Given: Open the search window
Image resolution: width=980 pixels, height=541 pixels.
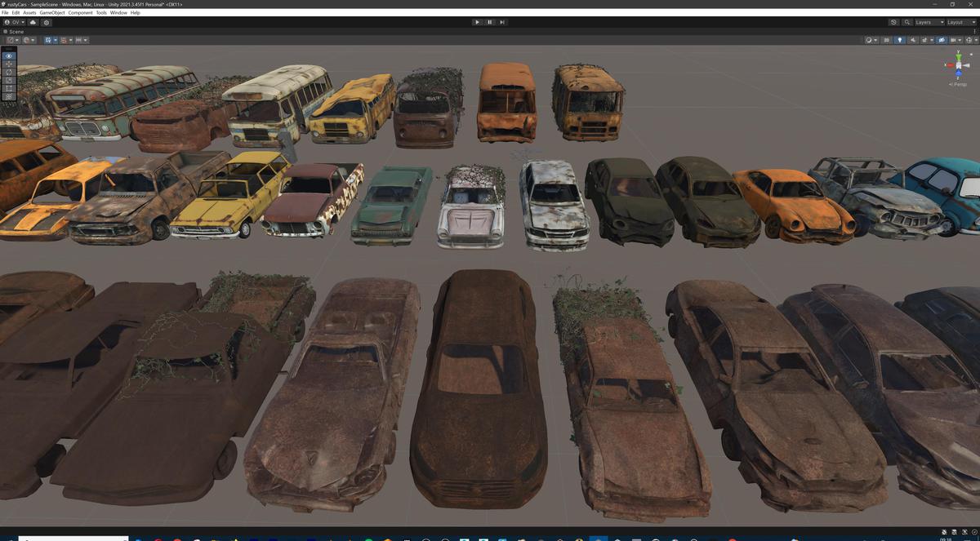Looking at the screenshot, I should pyautogui.click(x=907, y=22).
